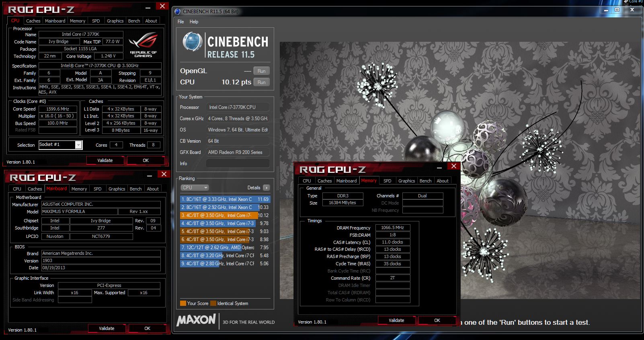Select ranking row 4 scoring 9.78

tap(225, 223)
